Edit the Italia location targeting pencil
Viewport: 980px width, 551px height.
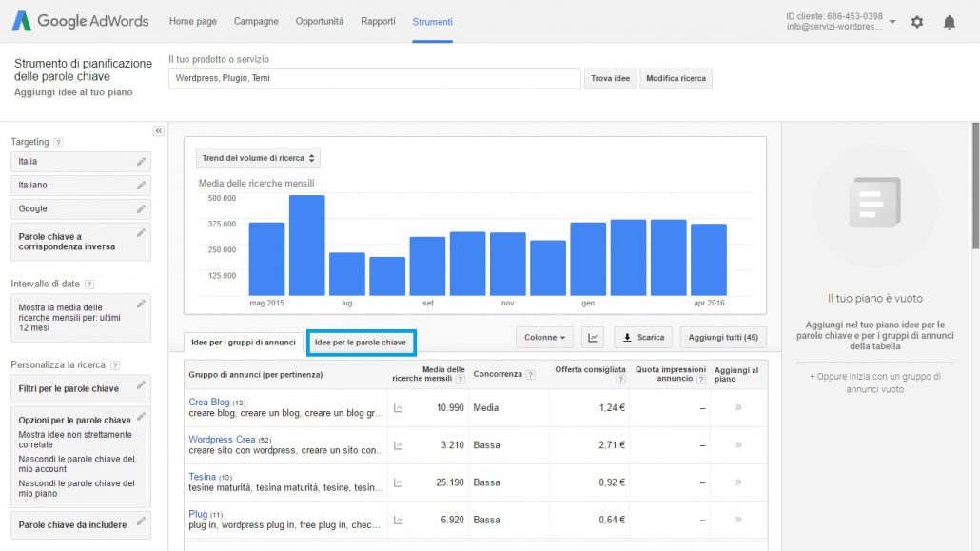[x=141, y=162]
